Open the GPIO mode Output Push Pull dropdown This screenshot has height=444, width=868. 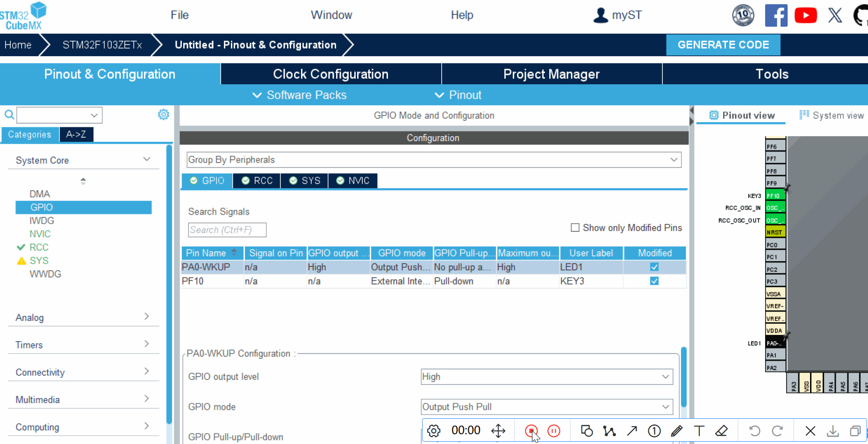pos(547,407)
